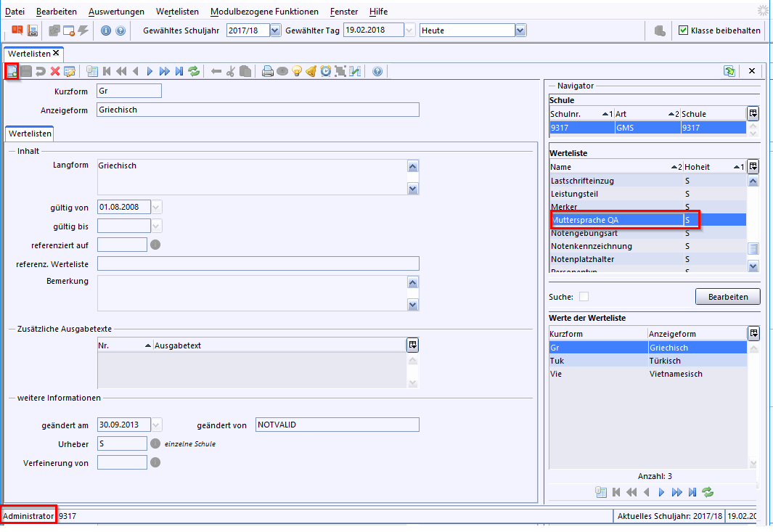Save the record with the floppy disk icon
The image size is (773, 532).
[x=26, y=72]
